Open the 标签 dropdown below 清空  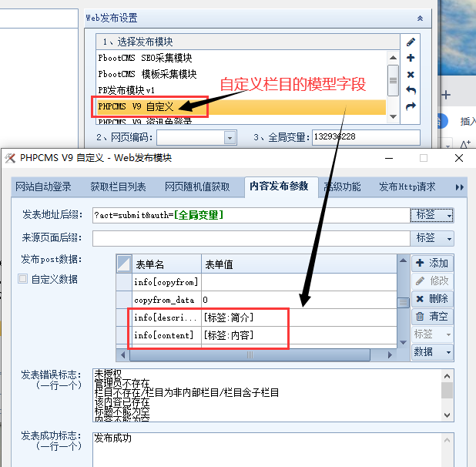tap(432, 334)
